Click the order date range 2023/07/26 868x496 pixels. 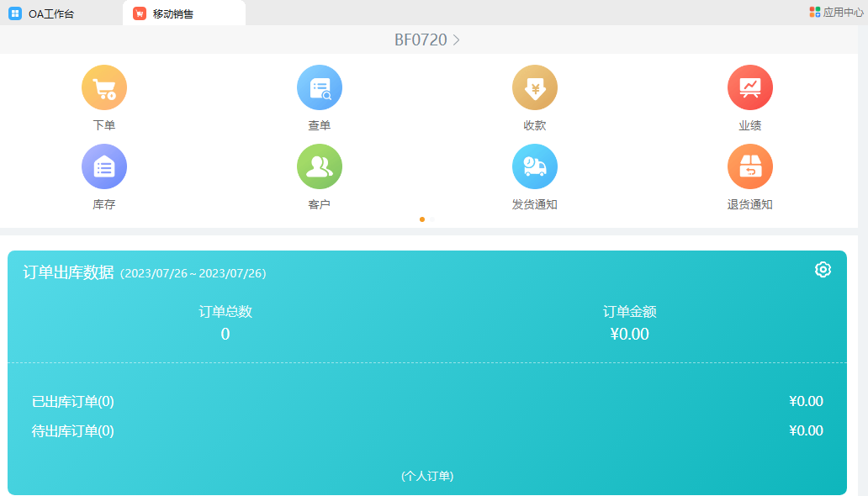pyautogui.click(x=193, y=273)
